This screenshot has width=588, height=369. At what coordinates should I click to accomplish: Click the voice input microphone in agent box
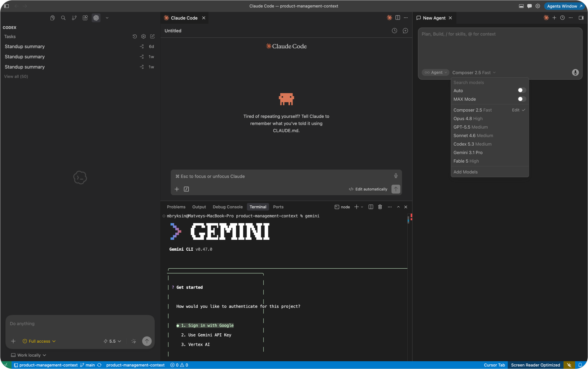(x=575, y=72)
